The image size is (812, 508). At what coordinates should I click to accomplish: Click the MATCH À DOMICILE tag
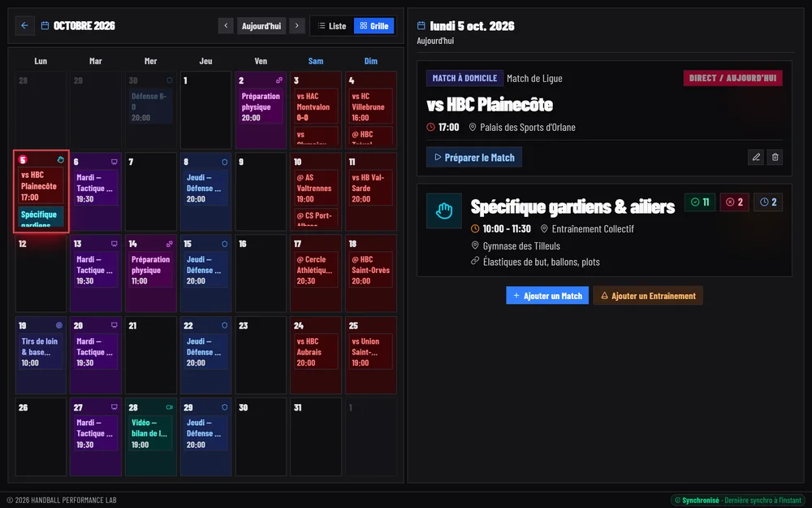click(x=464, y=78)
